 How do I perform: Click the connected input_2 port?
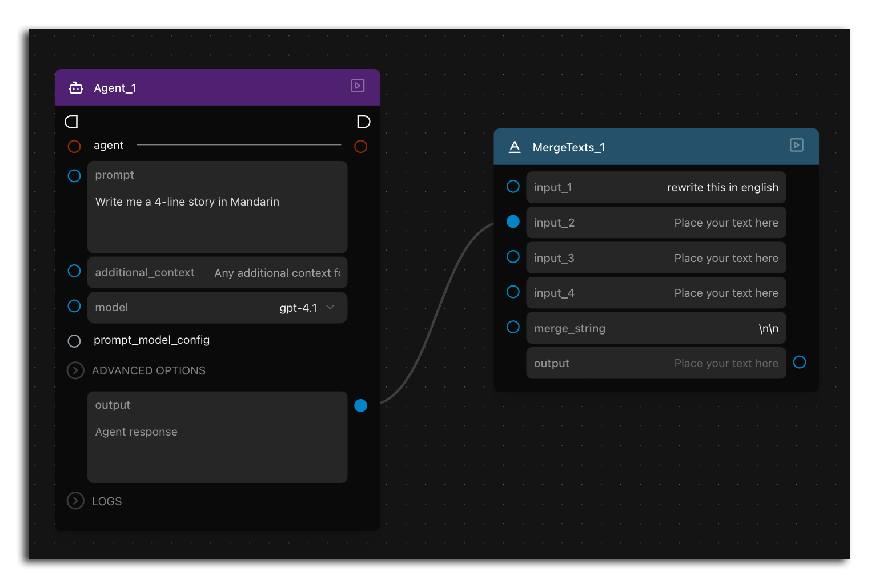click(513, 221)
